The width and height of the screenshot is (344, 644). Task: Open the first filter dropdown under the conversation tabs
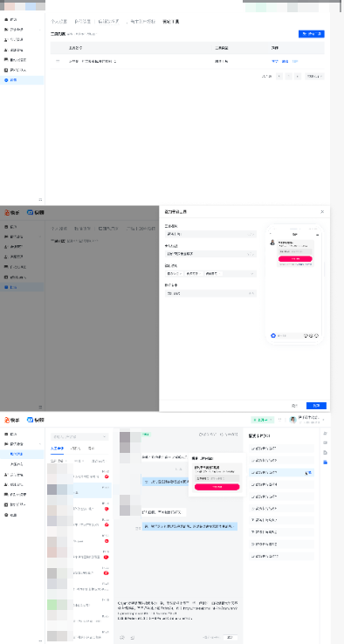pyautogui.click(x=58, y=461)
